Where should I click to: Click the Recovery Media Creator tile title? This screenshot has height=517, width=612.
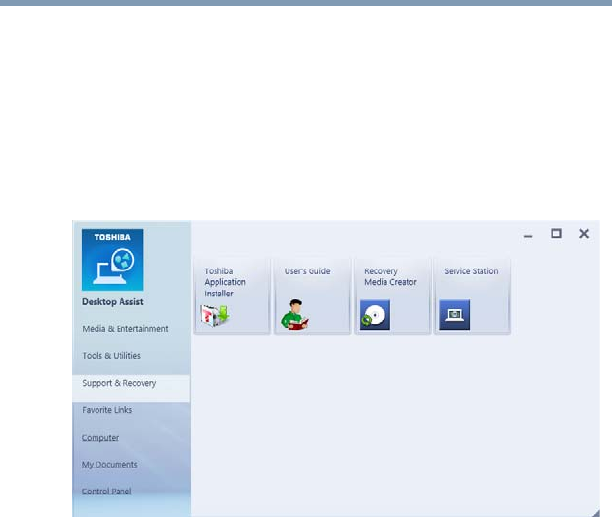pos(390,277)
